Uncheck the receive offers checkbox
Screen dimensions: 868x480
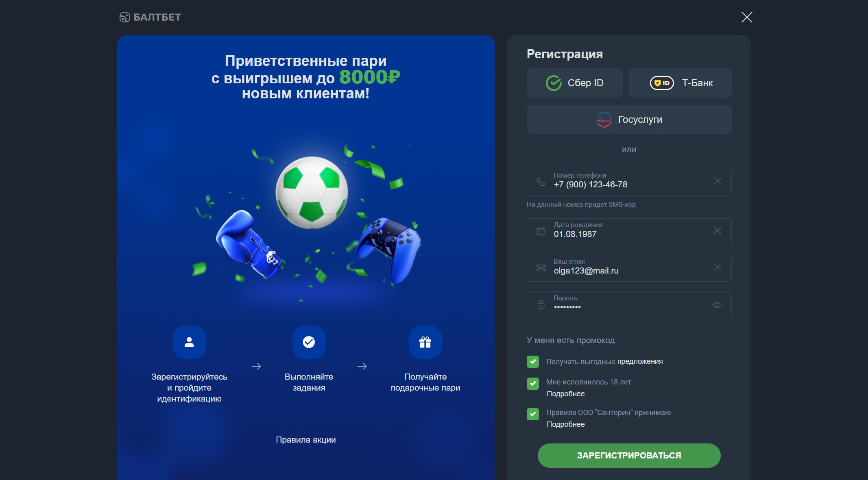(533, 362)
